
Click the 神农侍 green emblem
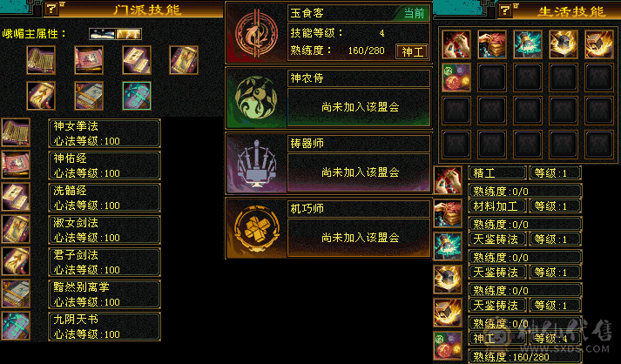256,98
